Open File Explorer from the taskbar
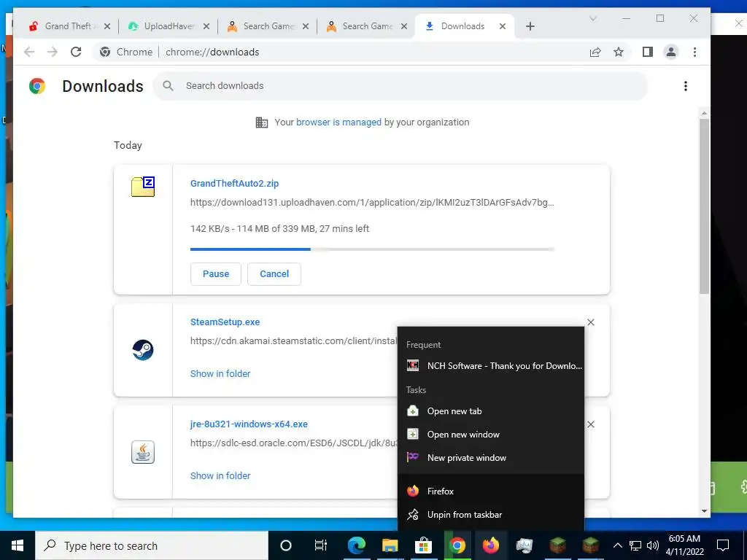This screenshot has height=560, width=747. click(x=390, y=545)
